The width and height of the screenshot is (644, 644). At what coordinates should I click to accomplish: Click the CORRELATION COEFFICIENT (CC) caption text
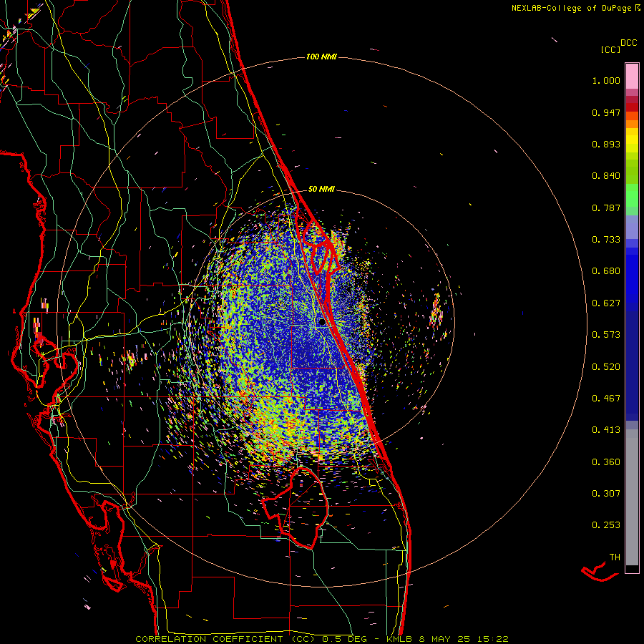[x=225, y=639]
